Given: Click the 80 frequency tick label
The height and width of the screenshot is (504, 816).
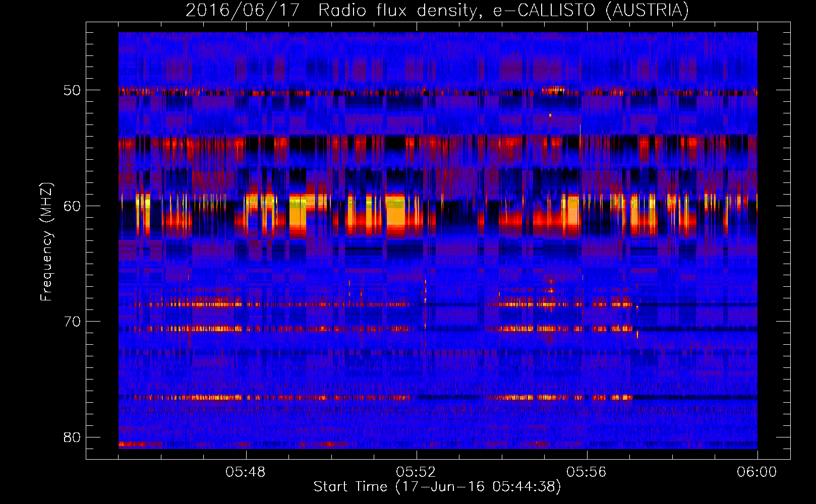Looking at the screenshot, I should [72, 437].
